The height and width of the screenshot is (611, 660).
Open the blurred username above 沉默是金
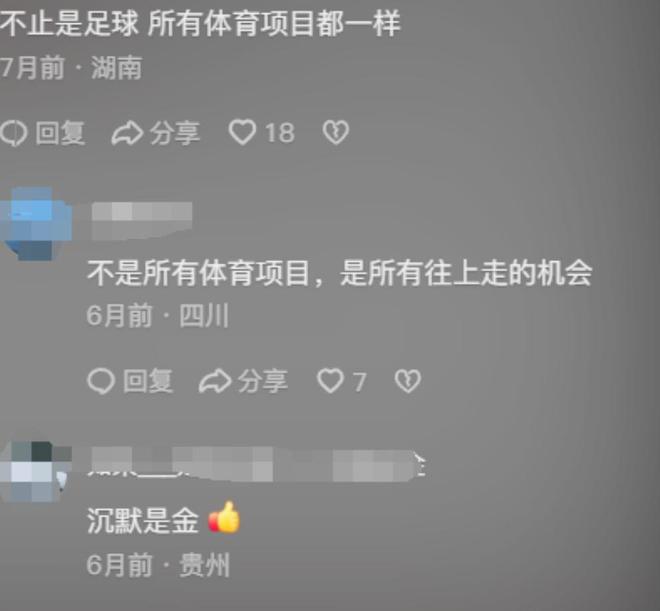(x=258, y=465)
